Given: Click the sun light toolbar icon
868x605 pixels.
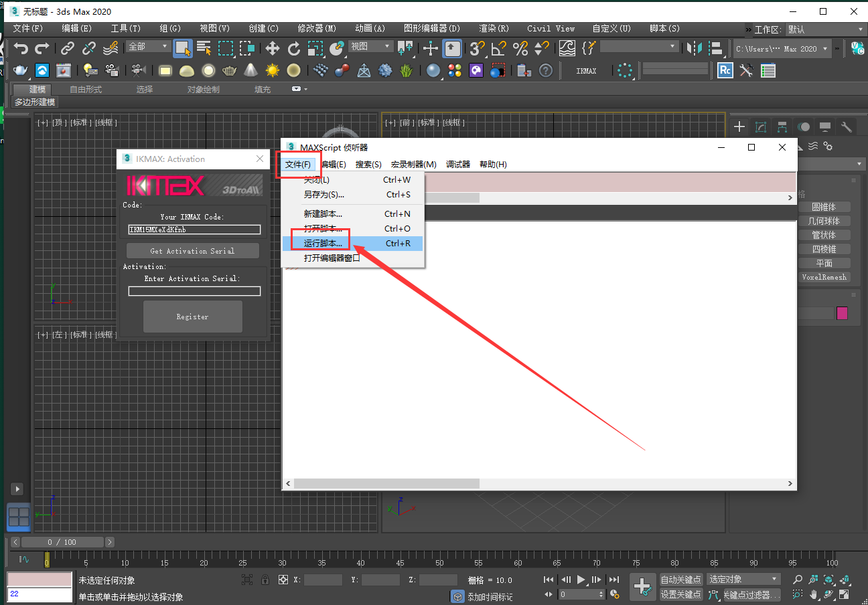Looking at the screenshot, I should pos(272,70).
